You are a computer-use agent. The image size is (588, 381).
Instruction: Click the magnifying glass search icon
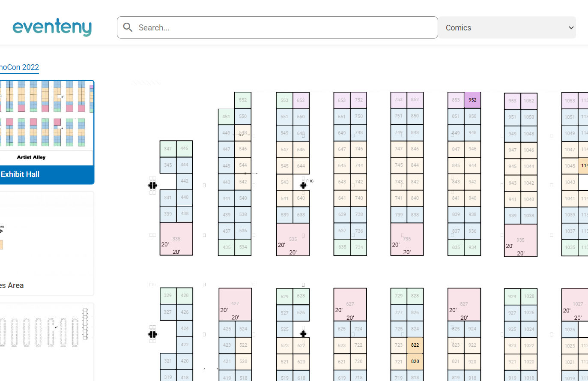click(x=128, y=27)
